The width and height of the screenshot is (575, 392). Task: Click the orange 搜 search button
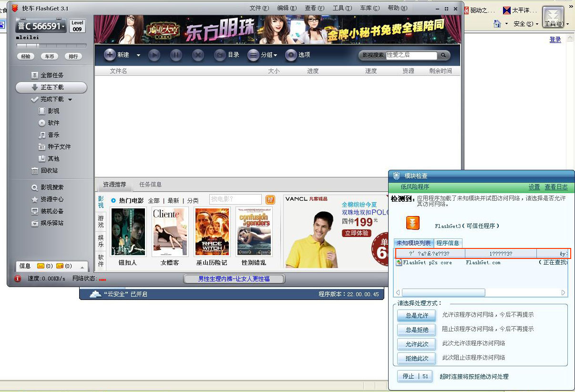(x=270, y=199)
